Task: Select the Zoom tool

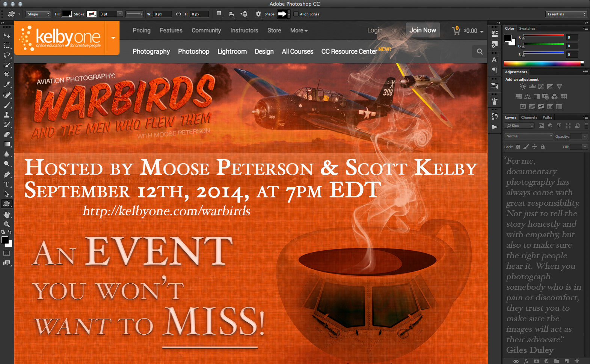Action: point(7,224)
